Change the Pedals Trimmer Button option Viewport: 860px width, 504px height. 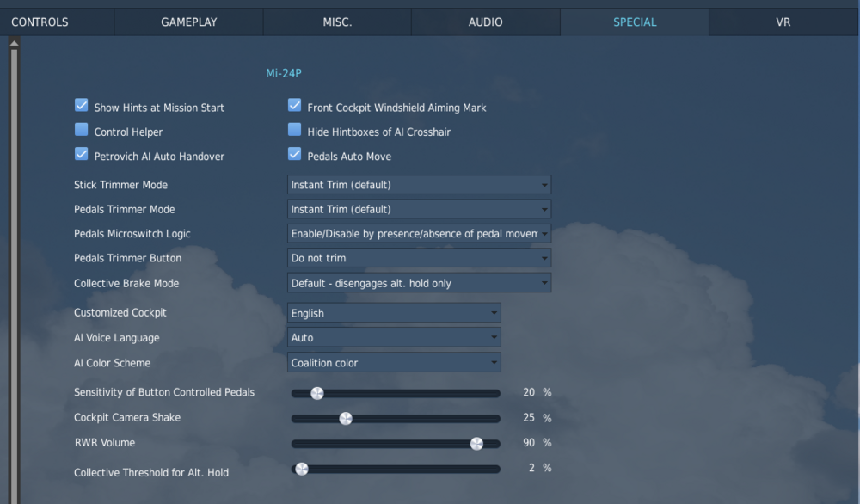click(x=419, y=258)
